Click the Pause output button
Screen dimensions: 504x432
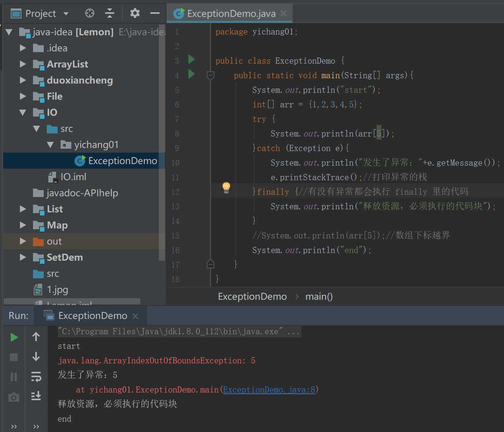[x=14, y=377]
